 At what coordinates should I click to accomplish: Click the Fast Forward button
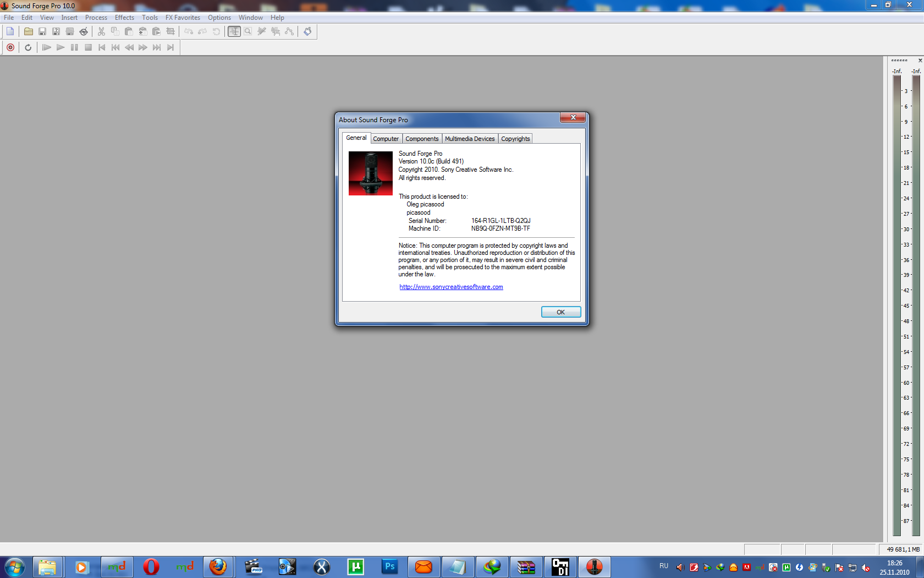[x=143, y=47]
